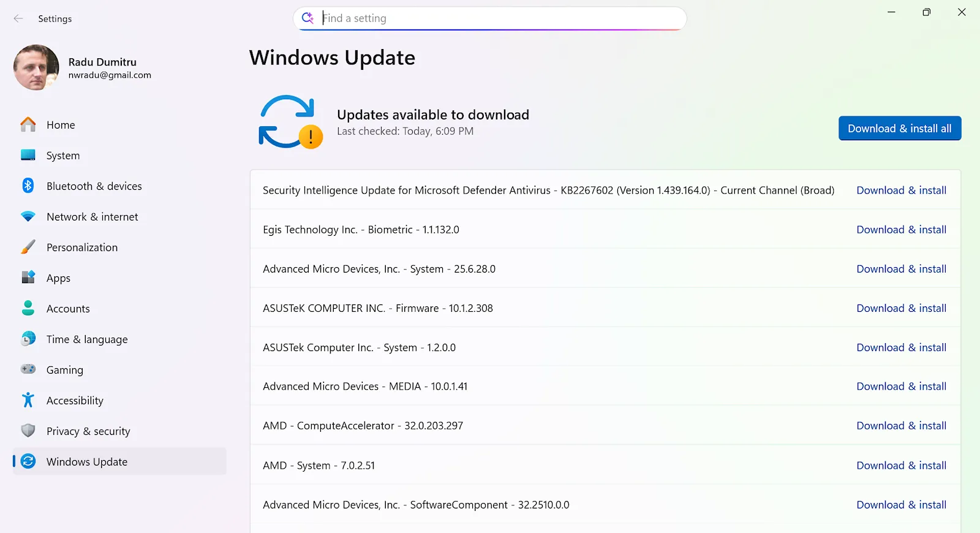Open Radu Dumitru profile picture

click(36, 67)
